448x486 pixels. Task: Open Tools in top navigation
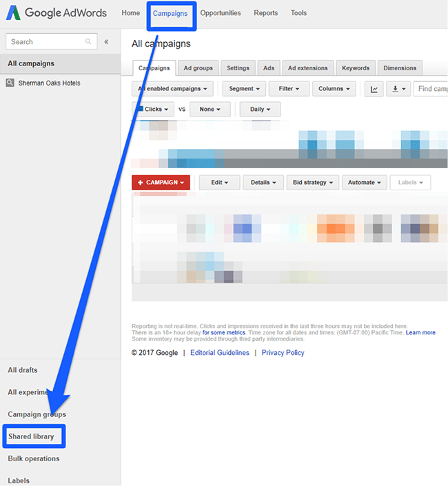298,13
